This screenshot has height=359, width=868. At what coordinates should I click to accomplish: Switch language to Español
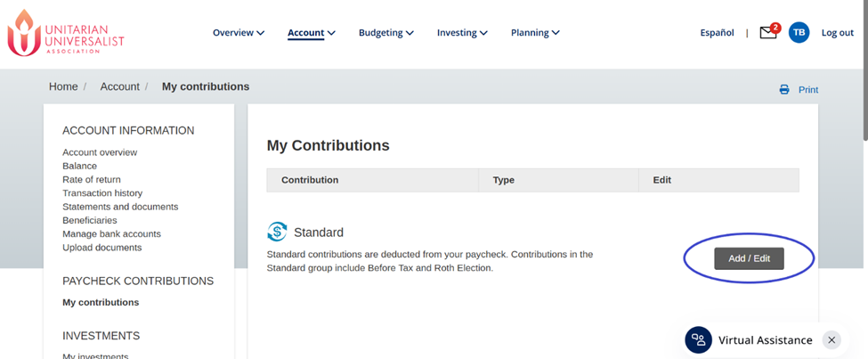coord(717,33)
